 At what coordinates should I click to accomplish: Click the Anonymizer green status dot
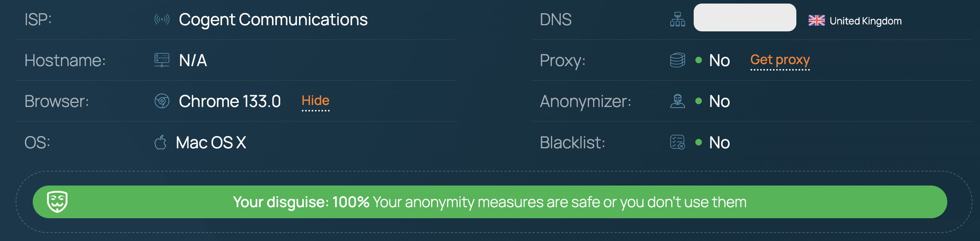tap(699, 101)
